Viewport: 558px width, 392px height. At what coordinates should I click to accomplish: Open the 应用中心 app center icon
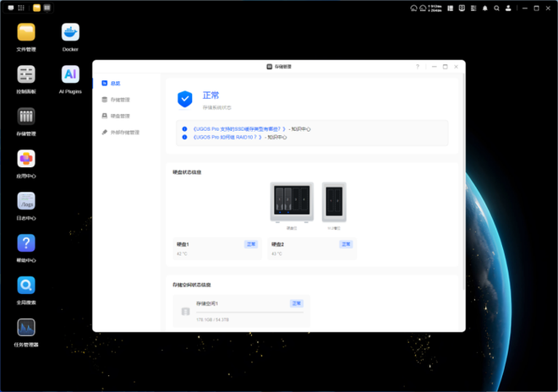click(26, 159)
